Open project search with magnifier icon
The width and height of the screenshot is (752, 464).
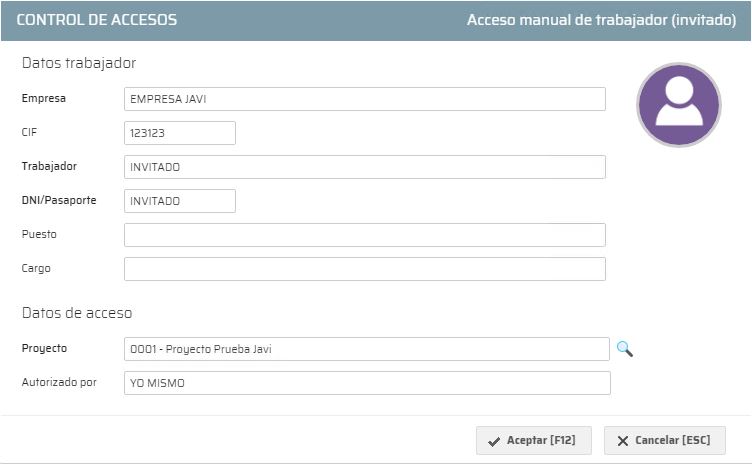coord(624,349)
